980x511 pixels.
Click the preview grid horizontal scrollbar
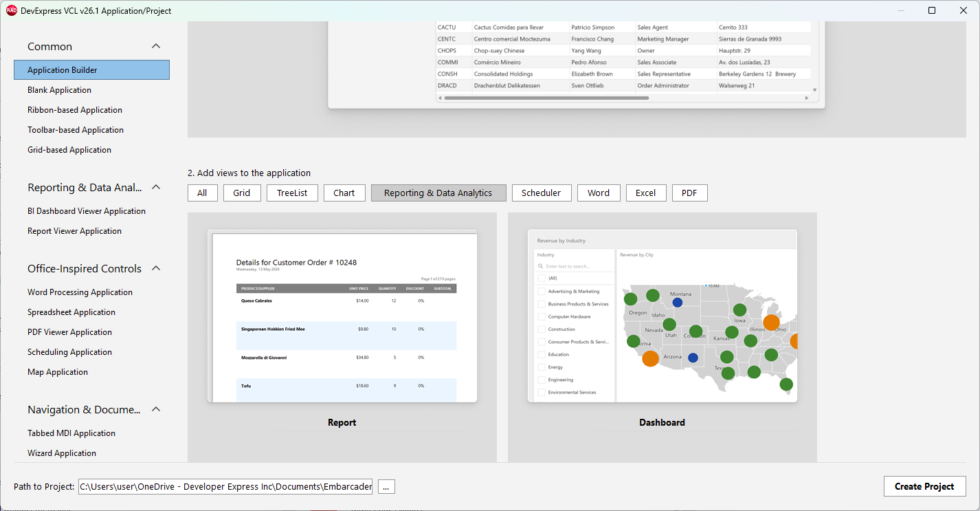(546, 98)
